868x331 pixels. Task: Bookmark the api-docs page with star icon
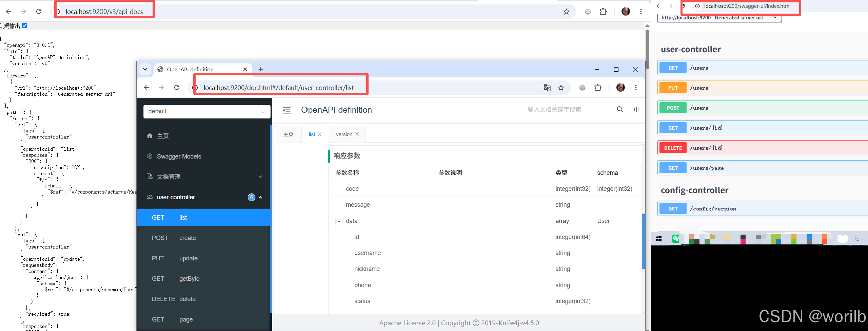click(566, 12)
